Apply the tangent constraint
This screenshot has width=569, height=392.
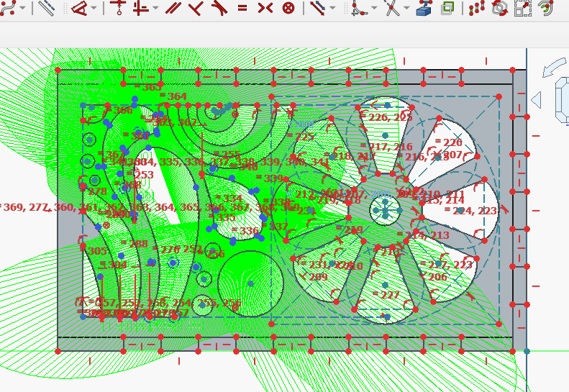[x=219, y=8]
